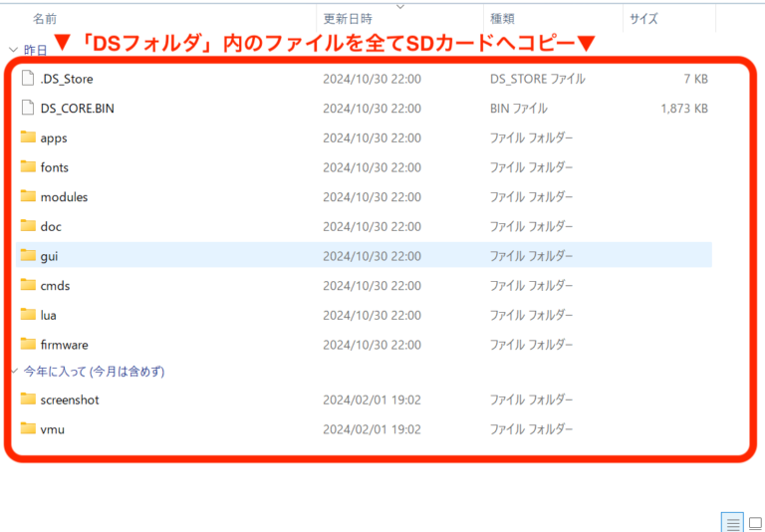The height and width of the screenshot is (532, 765).
Task: Click the gui folder icon
Action: point(28,256)
